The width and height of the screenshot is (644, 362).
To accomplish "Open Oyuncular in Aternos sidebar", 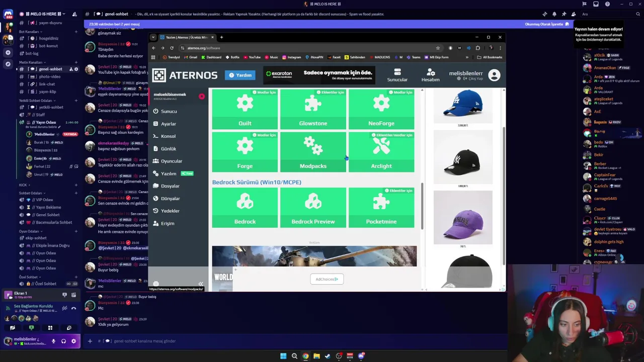I will pyautogui.click(x=171, y=161).
